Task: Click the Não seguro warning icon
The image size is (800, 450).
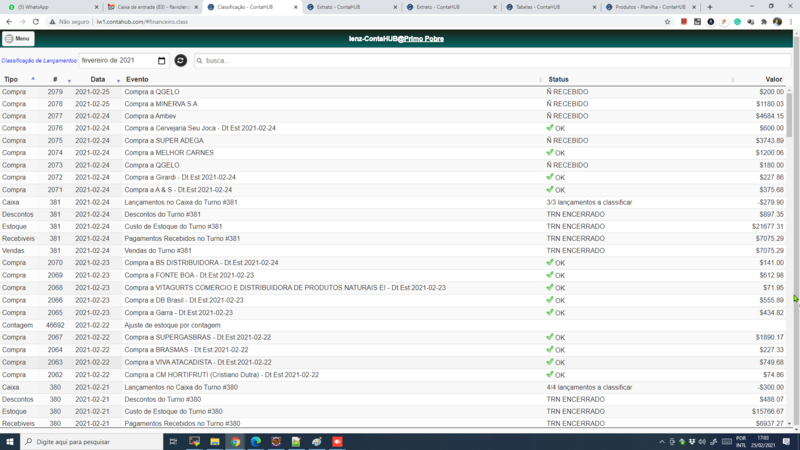Action: click(x=52, y=22)
